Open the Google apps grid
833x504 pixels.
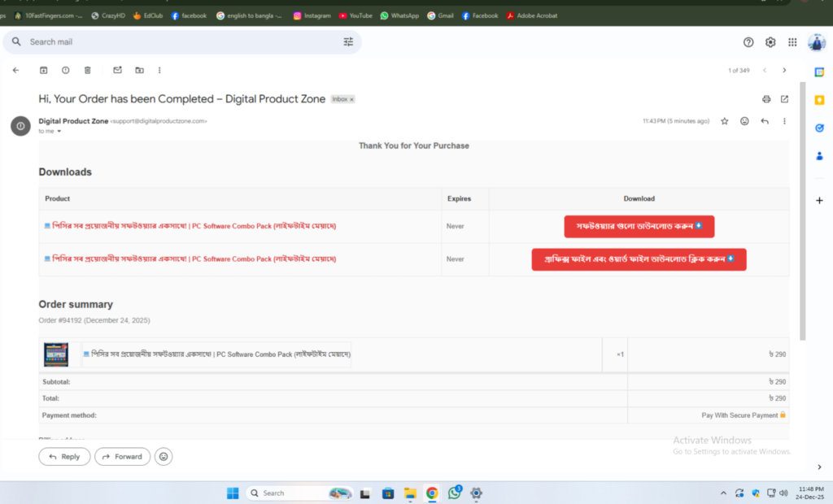[792, 42]
